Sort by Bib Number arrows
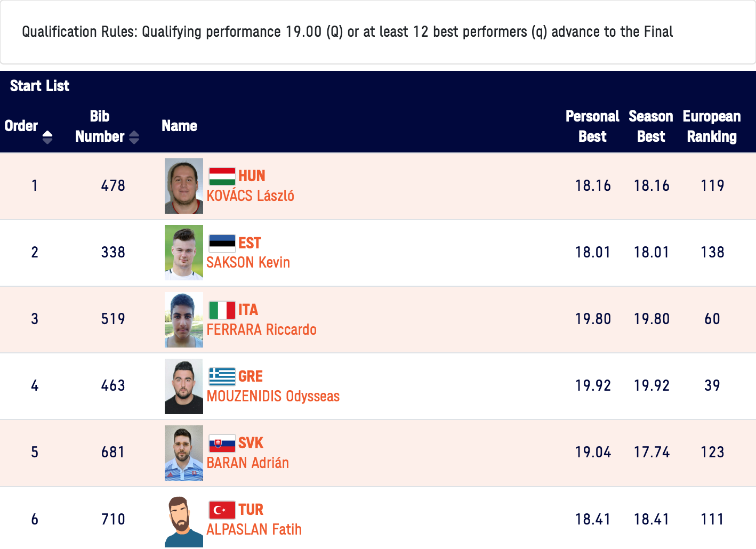Image resolution: width=756 pixels, height=549 pixels. point(134,137)
